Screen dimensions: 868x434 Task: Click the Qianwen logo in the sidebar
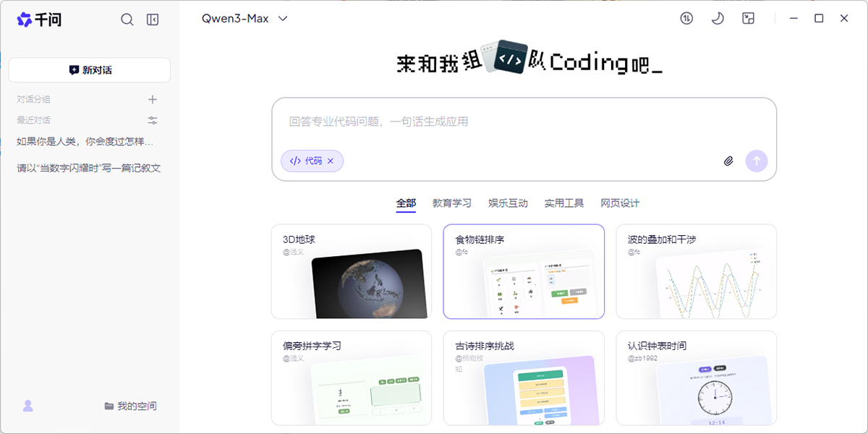pyautogui.click(x=39, y=20)
